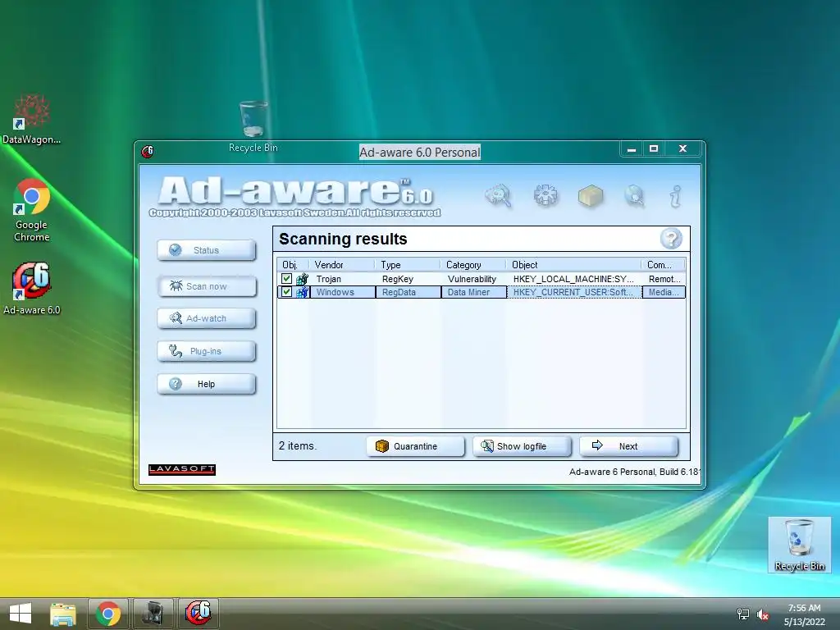Sort by the Category column header
The width and height of the screenshot is (840, 630).
pyautogui.click(x=473, y=265)
